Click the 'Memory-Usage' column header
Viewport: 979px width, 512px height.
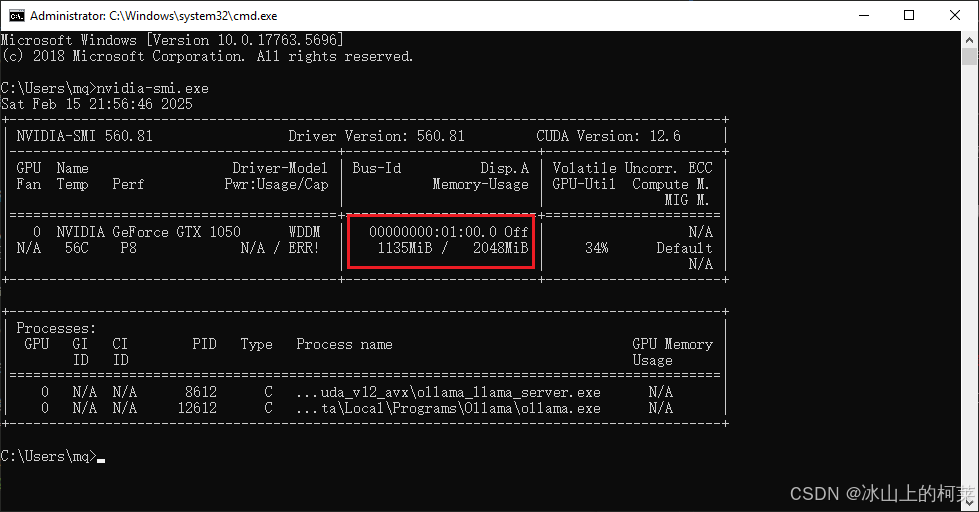coord(481,184)
